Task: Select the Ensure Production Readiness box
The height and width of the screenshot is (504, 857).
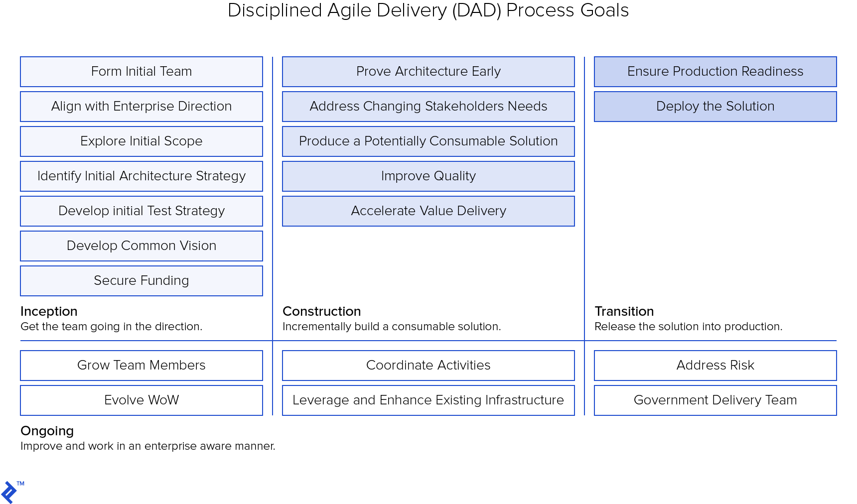Action: click(x=715, y=72)
